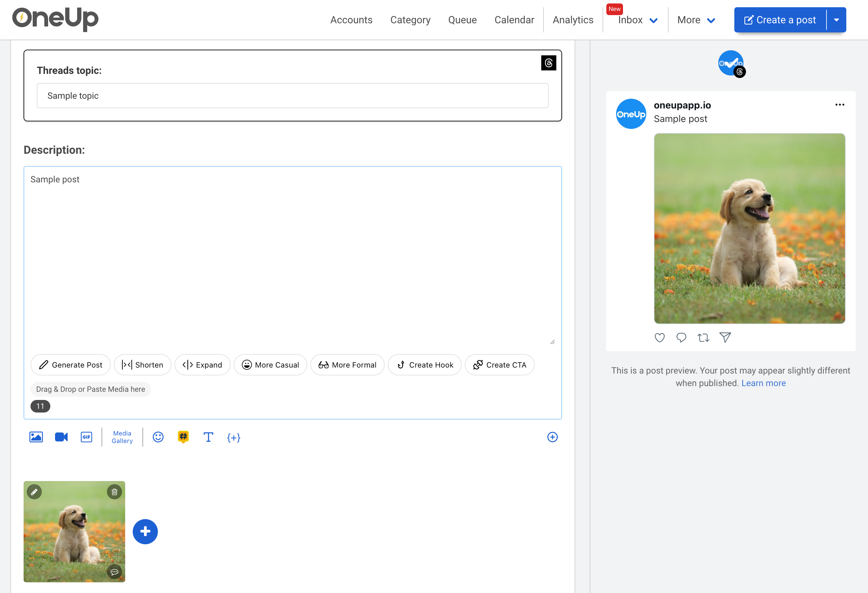Go to the Calendar page
Viewport: 868px width, 593px height.
pyautogui.click(x=514, y=20)
